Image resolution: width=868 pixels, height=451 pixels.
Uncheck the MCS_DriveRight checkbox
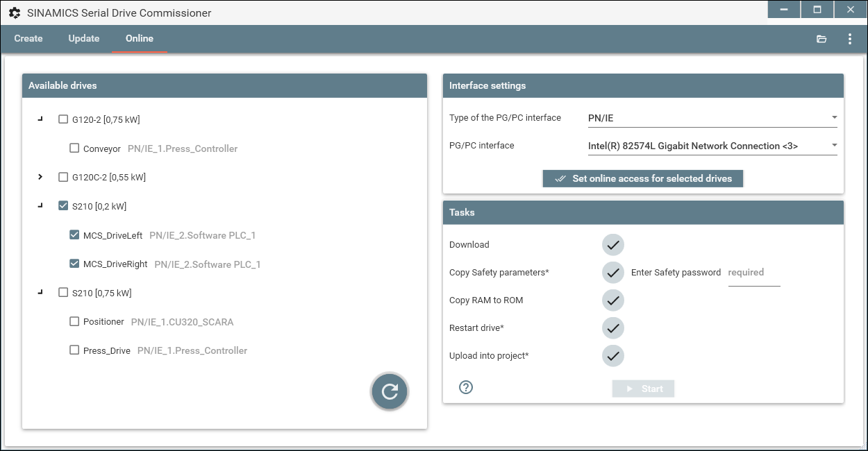pyautogui.click(x=74, y=264)
